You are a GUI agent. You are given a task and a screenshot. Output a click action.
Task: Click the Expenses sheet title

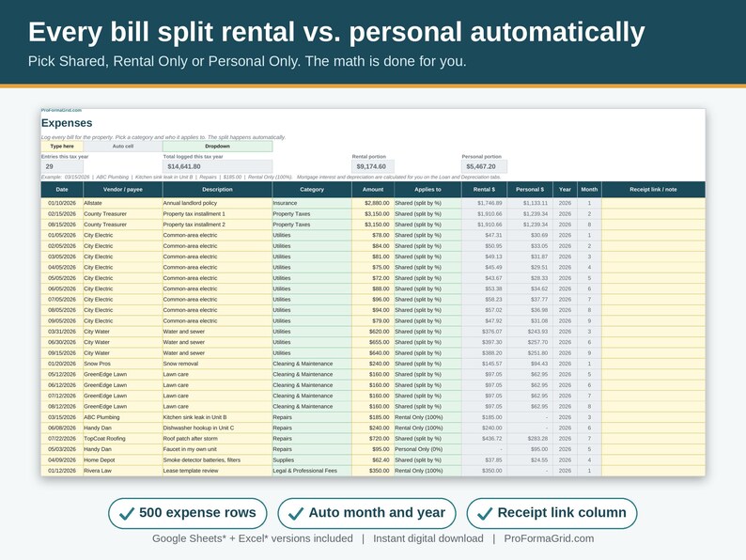point(67,123)
